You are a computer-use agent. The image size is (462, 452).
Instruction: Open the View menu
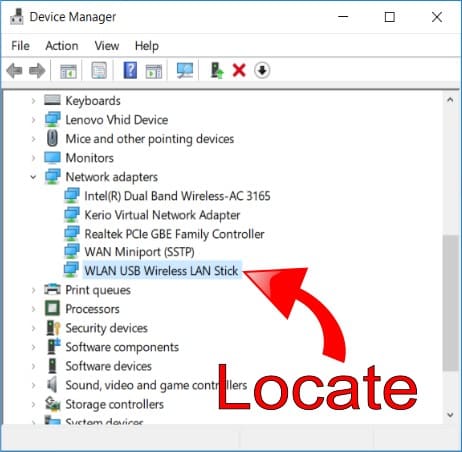pyautogui.click(x=107, y=46)
